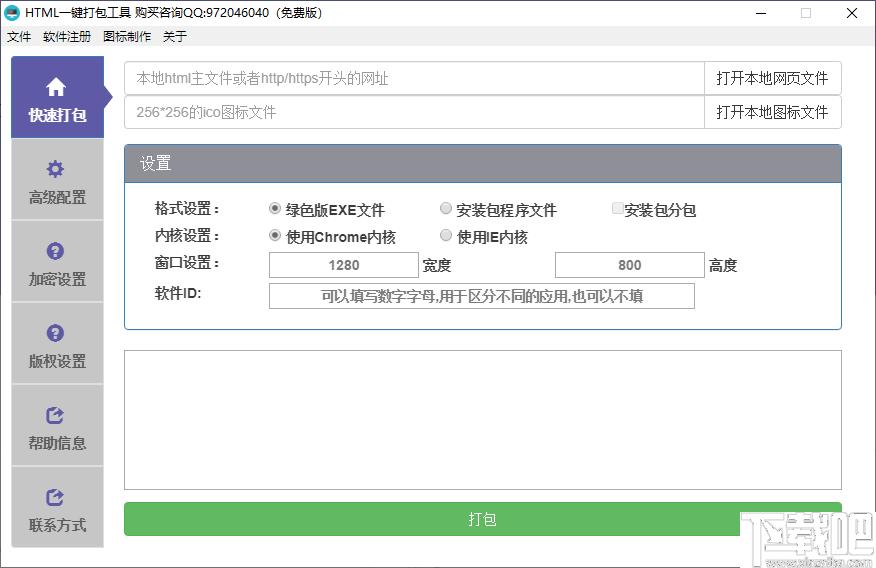Open the 图标制作 menu
The height and width of the screenshot is (568, 876).
click(127, 37)
